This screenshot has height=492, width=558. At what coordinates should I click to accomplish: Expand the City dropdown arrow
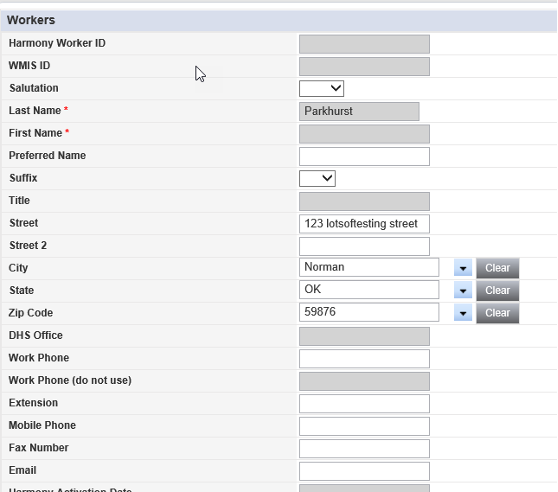[463, 268]
